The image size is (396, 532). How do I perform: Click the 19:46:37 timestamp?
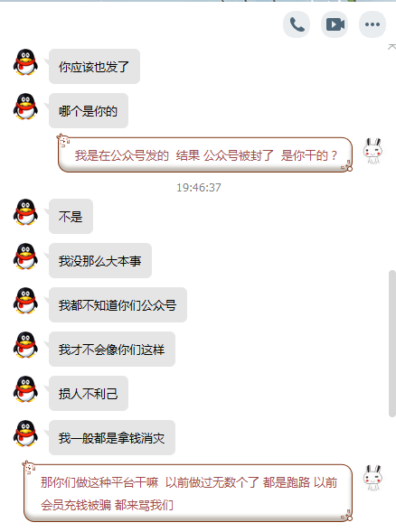coord(199,188)
